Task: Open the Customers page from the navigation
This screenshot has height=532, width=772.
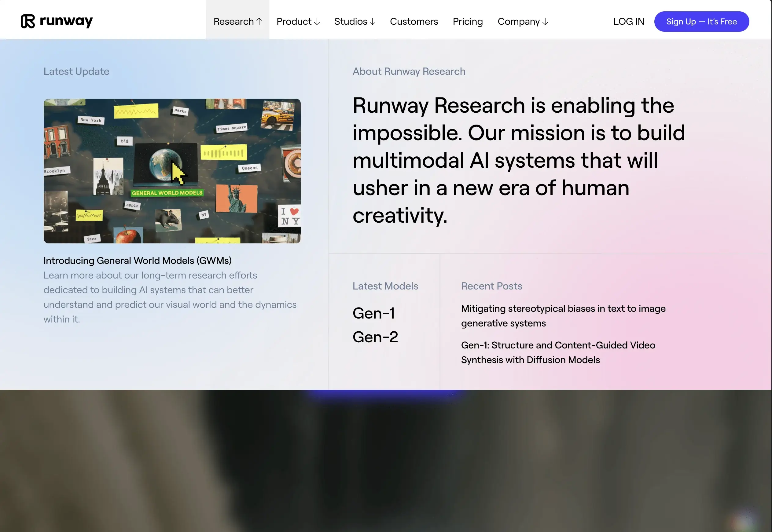Action: (x=414, y=21)
